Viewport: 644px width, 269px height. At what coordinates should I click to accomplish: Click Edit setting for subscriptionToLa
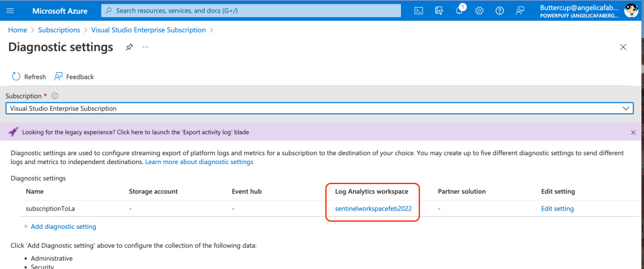[557, 209]
